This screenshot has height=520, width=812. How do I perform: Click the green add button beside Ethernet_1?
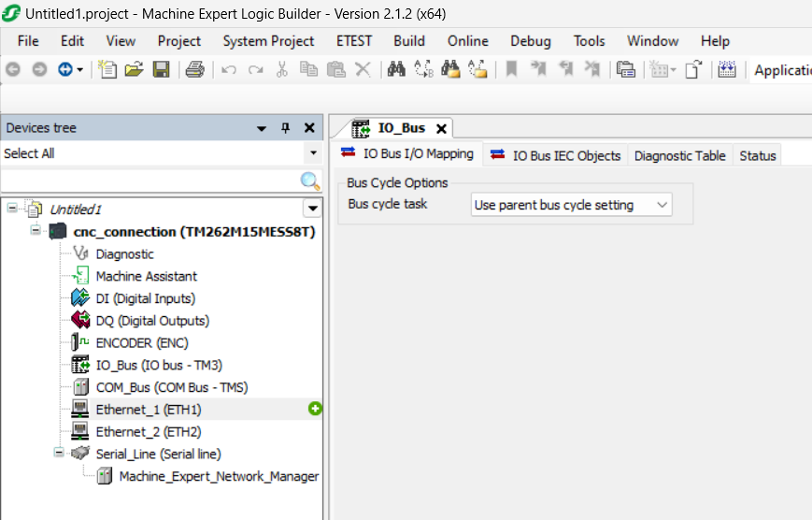tap(315, 409)
